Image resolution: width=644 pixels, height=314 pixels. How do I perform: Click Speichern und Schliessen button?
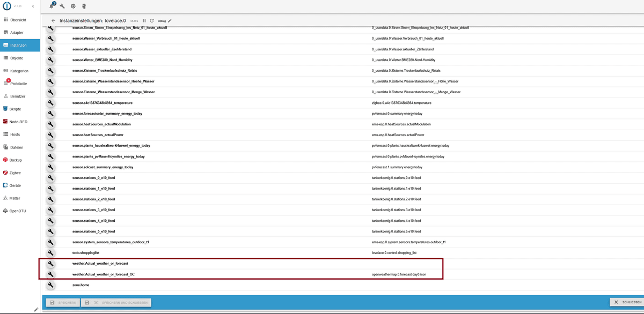point(116,303)
